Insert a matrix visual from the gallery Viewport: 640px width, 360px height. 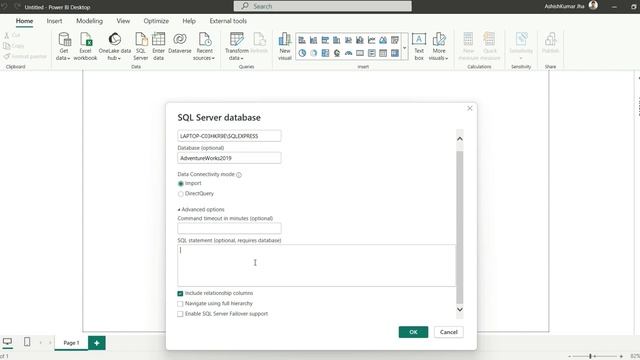tap(394, 53)
